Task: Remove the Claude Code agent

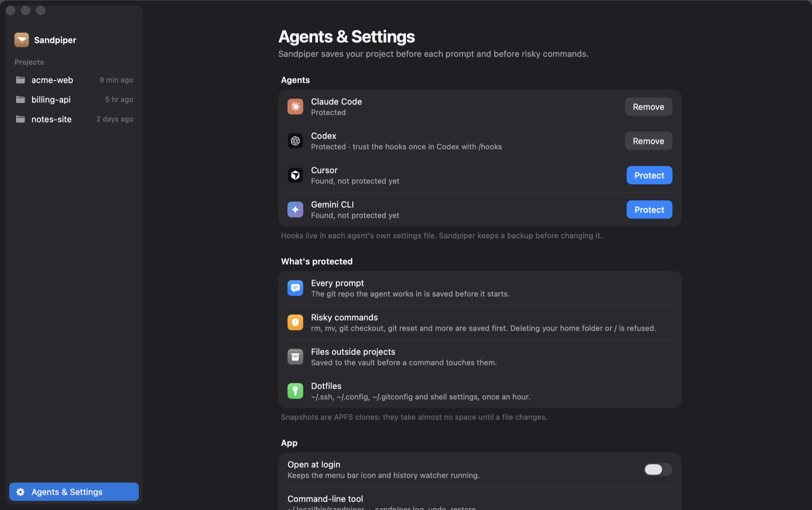Action: 648,107
